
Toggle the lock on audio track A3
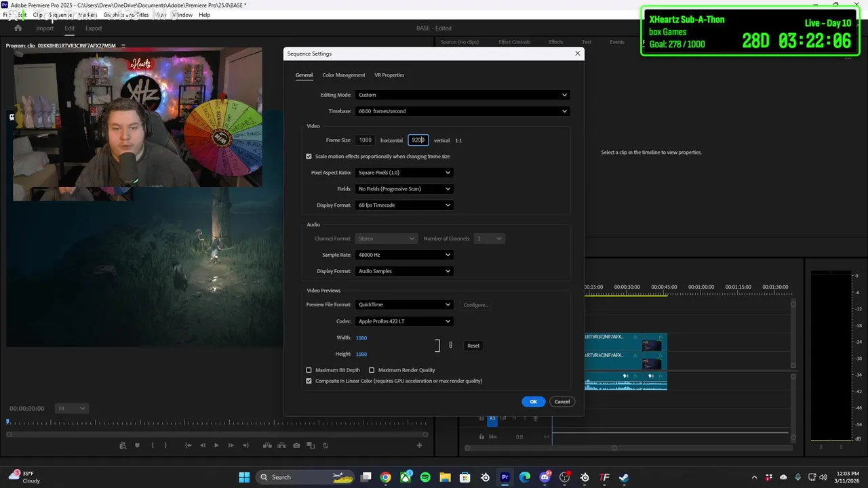(x=481, y=418)
